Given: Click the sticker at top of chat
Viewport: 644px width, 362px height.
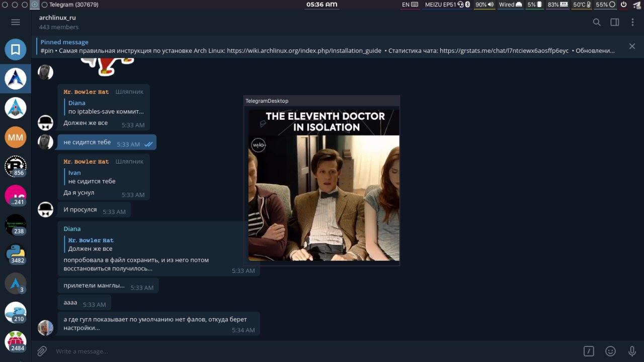Looking at the screenshot, I should pos(108,66).
